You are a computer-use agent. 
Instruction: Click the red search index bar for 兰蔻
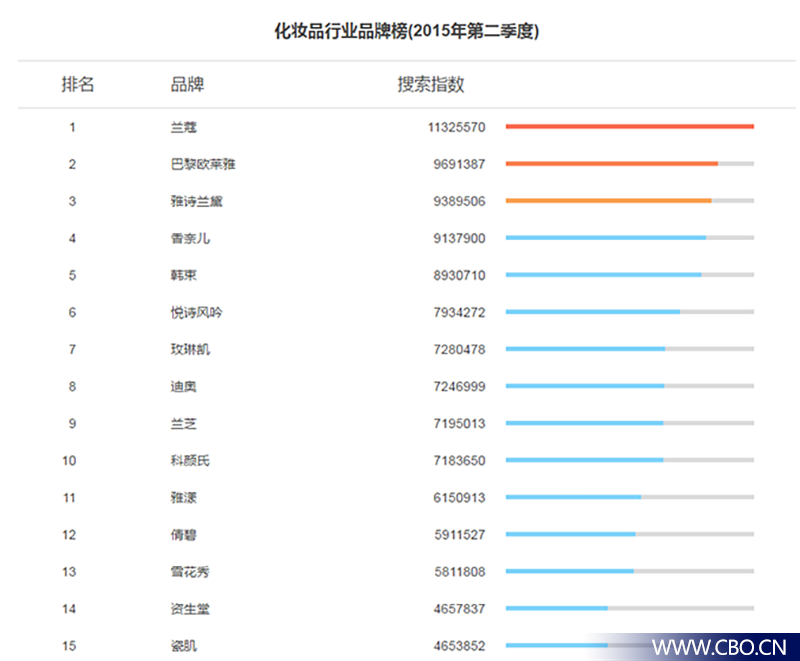pos(629,127)
